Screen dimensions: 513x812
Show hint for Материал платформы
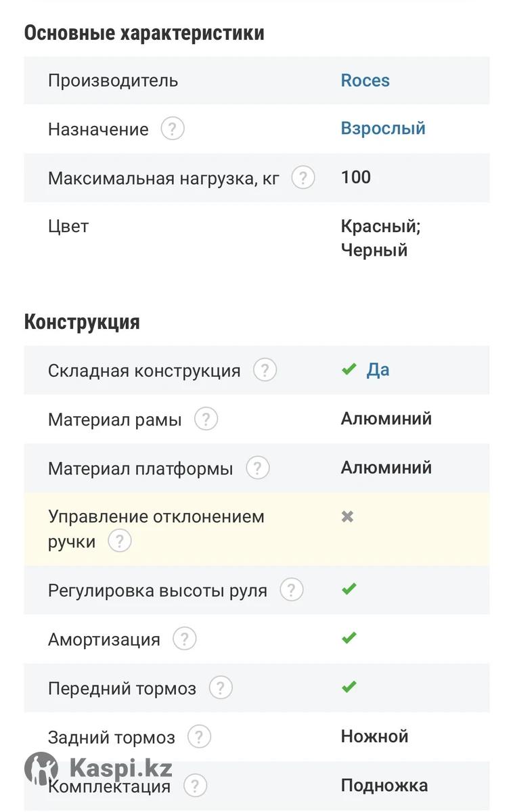pyautogui.click(x=258, y=468)
